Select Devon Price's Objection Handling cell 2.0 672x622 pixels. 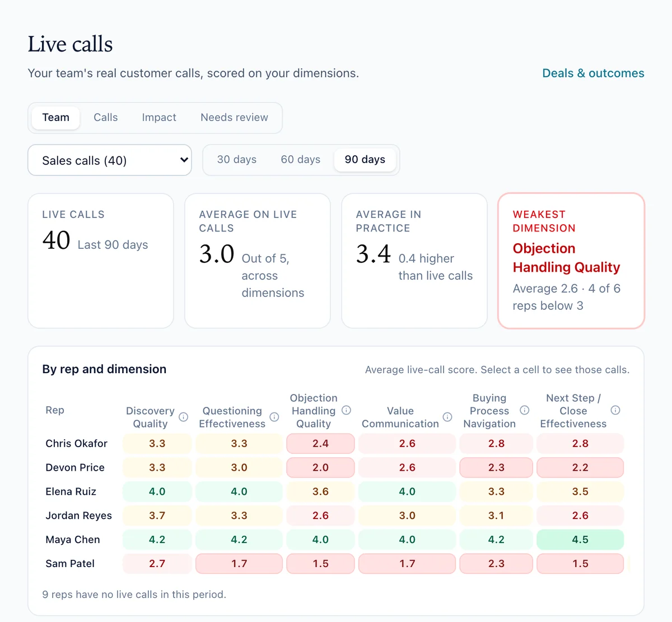coord(320,467)
